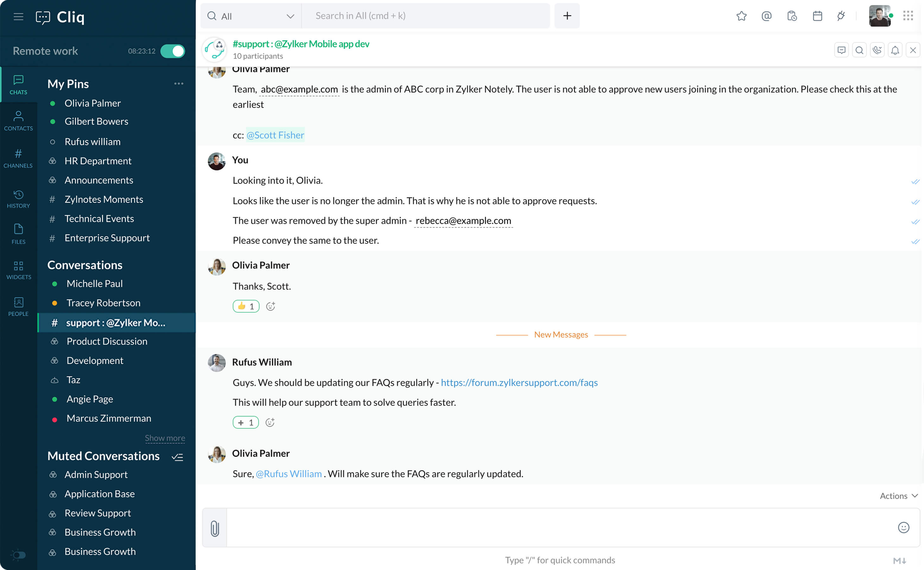This screenshot has height=570, width=924.
Task: Click the @Scott Fisher mention
Action: coord(275,135)
